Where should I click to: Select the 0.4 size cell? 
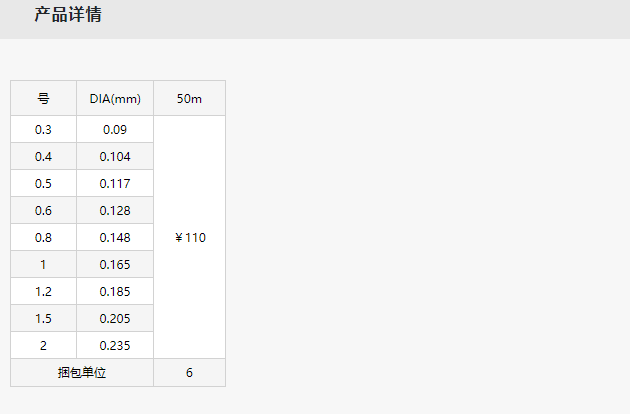coord(43,156)
